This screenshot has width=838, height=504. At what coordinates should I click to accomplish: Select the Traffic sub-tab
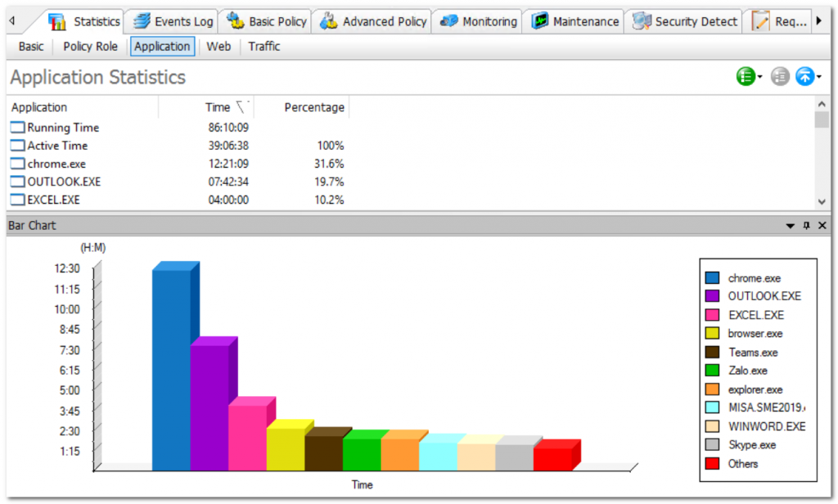264,47
